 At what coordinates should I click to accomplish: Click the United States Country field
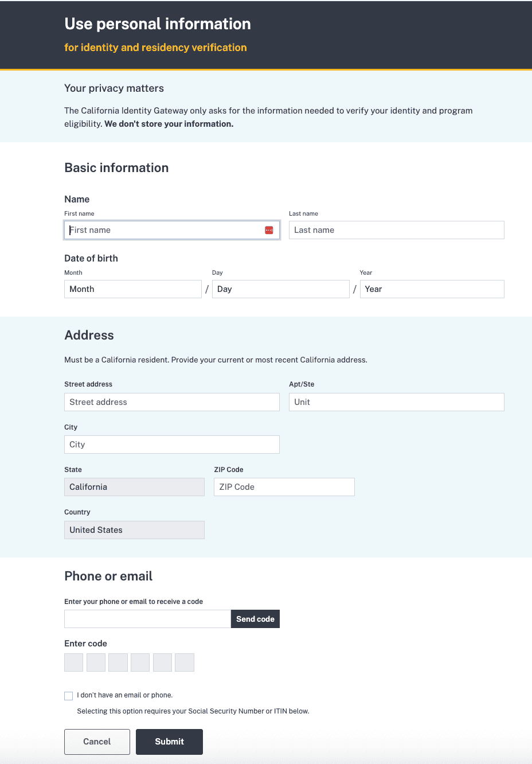(x=134, y=530)
